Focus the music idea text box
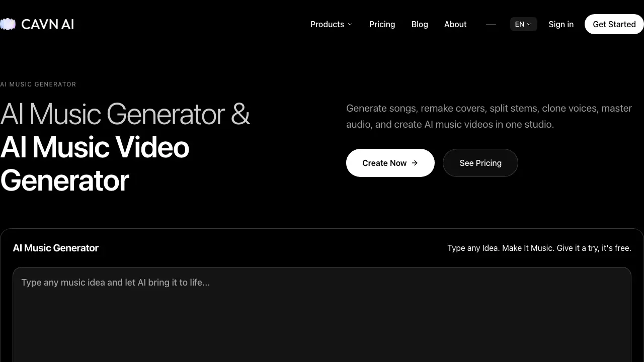Viewport: 644px width, 362px height. 322,315
